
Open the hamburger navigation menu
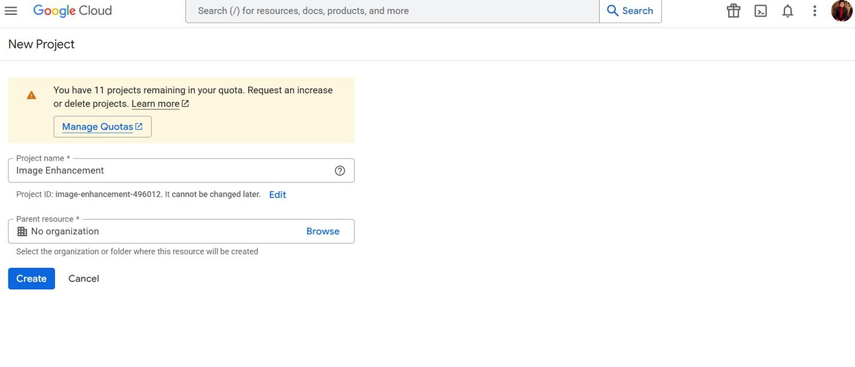pyautogui.click(x=11, y=11)
